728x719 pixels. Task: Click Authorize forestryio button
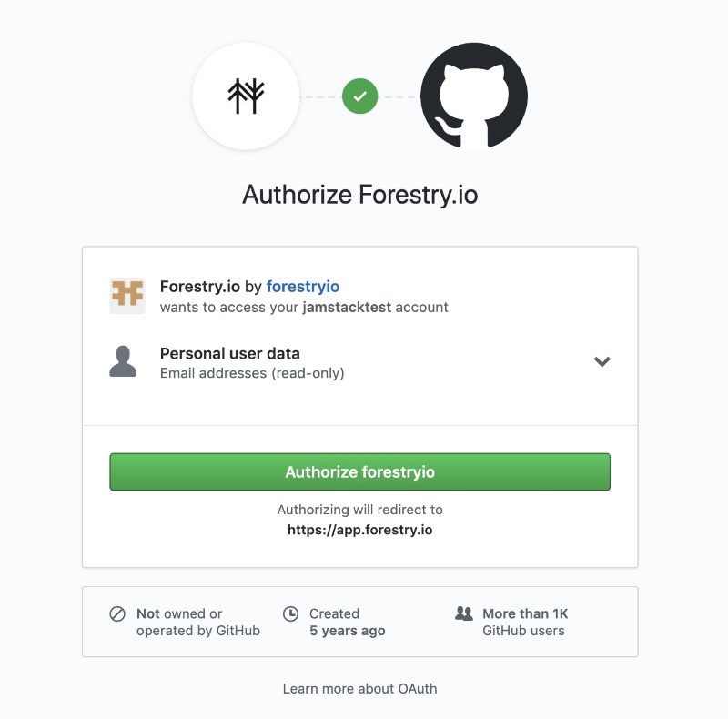(359, 471)
